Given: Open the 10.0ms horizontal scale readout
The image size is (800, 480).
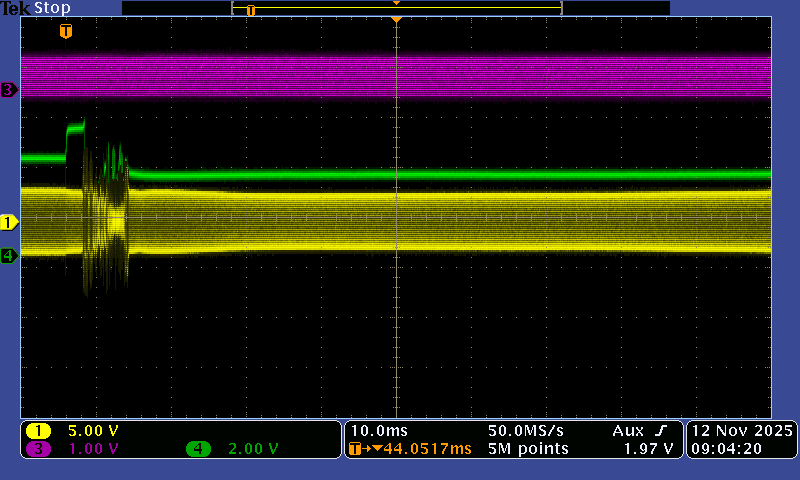Looking at the screenshot, I should (374, 431).
